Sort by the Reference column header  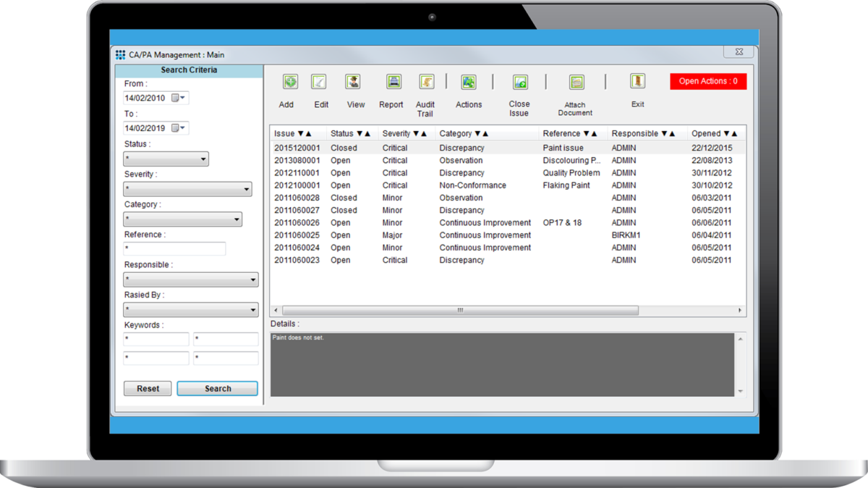[571, 134]
